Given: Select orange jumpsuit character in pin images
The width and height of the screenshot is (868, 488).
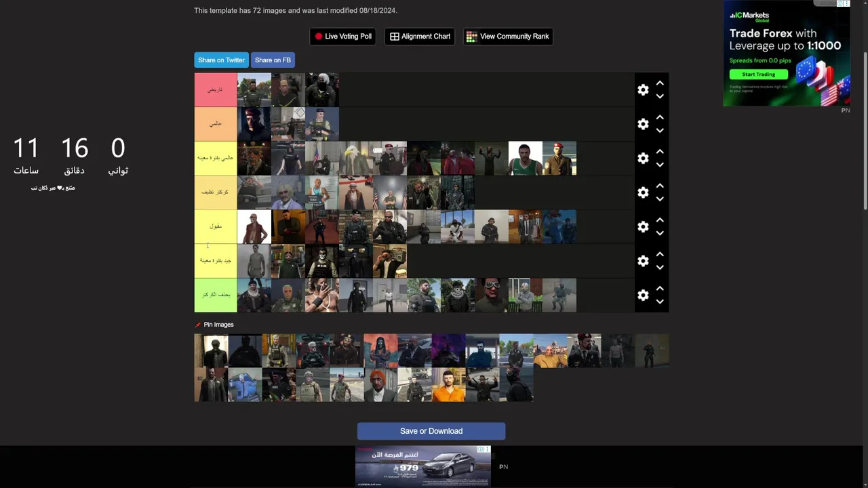Looking at the screenshot, I should (x=448, y=385).
